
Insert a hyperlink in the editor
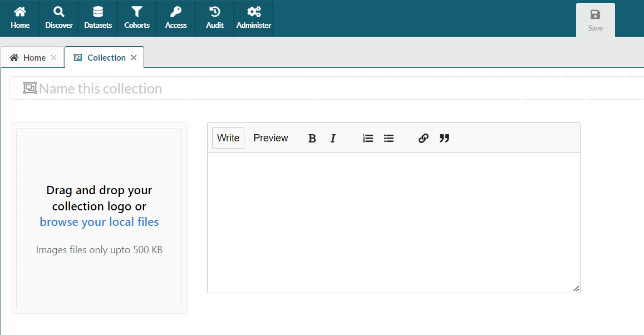[423, 139]
